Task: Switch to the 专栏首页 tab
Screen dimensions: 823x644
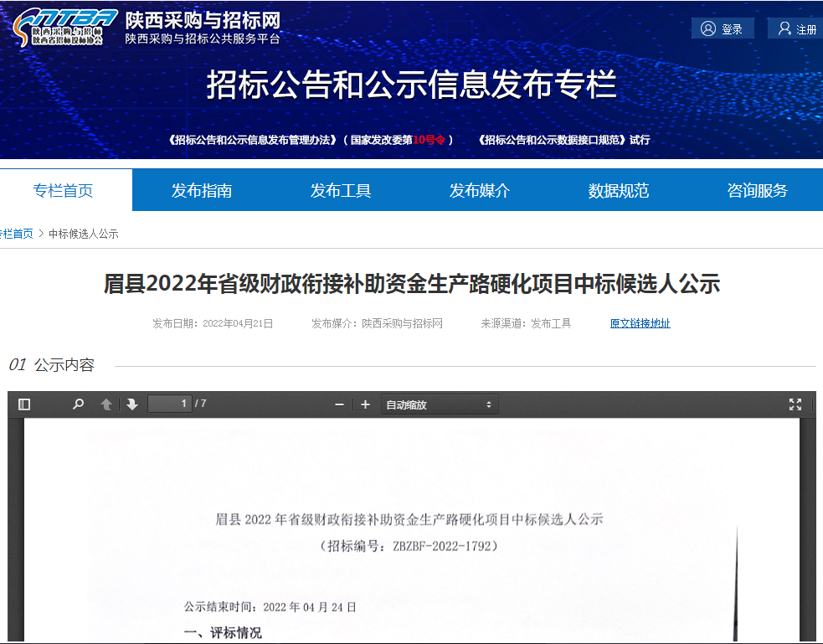Action: (x=64, y=191)
